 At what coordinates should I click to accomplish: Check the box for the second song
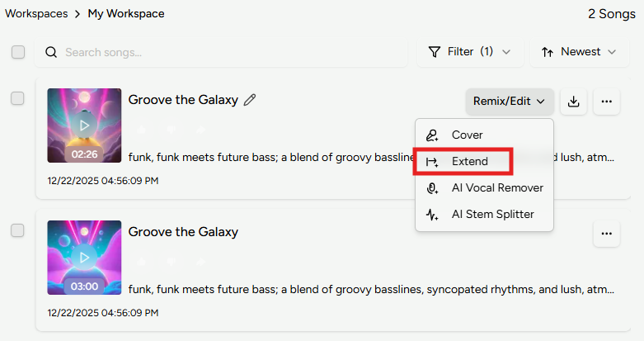tap(17, 230)
